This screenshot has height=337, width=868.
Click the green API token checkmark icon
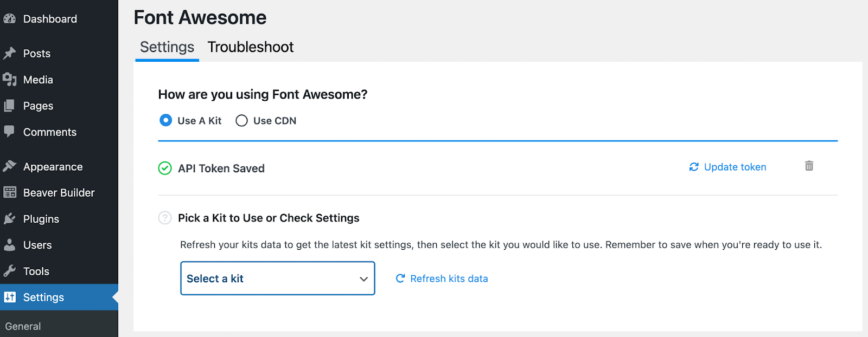coord(165,168)
